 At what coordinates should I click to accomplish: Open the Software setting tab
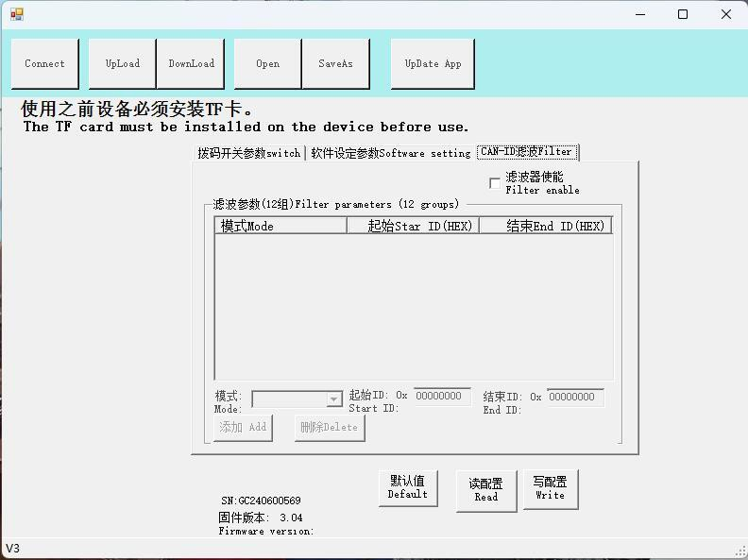click(390, 153)
